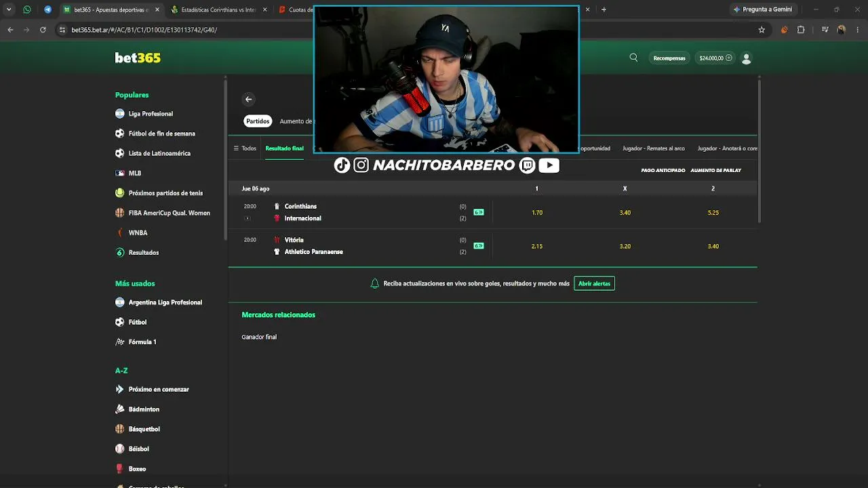
Task: Click the tennis ball icon in sidebar
Action: point(120,193)
